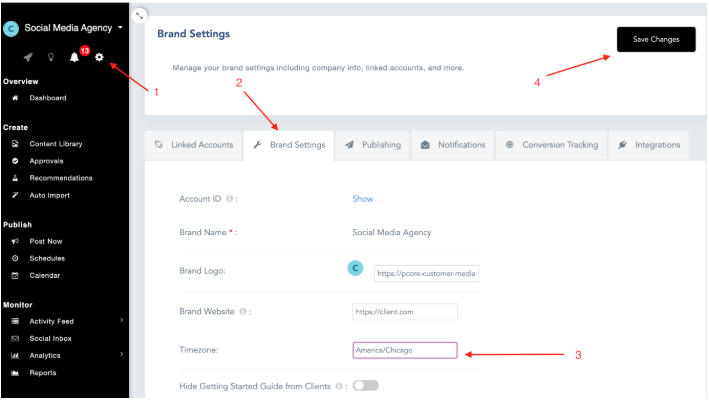Open the settings gear icon
Image resolution: width=709 pixels, height=408 pixels.
(x=99, y=57)
